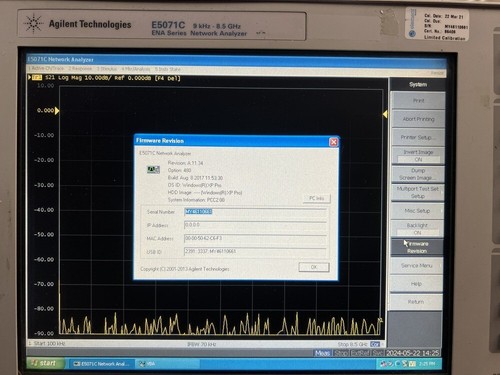Toggle the Backlight softkey
The width and height of the screenshot is (500, 375).
[x=418, y=229]
